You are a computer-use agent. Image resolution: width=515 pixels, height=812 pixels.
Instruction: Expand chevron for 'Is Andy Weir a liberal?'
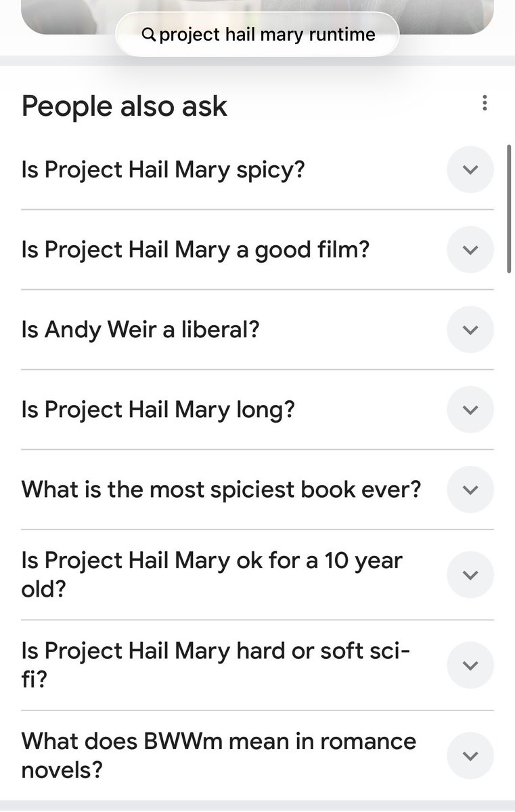(x=470, y=329)
